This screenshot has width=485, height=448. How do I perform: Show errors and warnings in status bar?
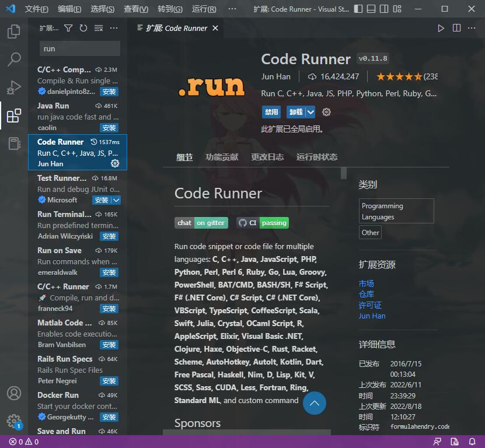(x=24, y=442)
